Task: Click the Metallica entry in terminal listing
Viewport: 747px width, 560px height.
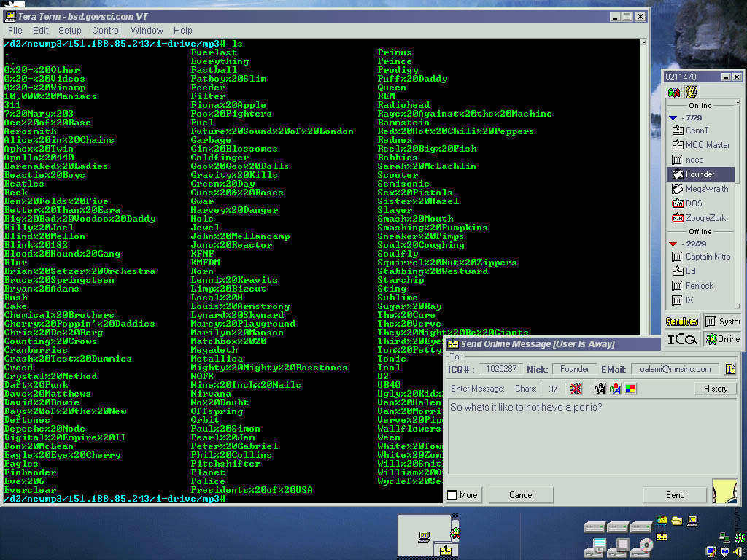Action: 216,359
